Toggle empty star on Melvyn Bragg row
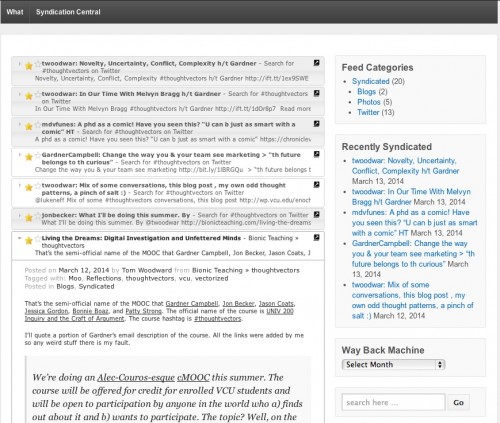This screenshot has height=423, width=500. pyautogui.click(x=38, y=94)
